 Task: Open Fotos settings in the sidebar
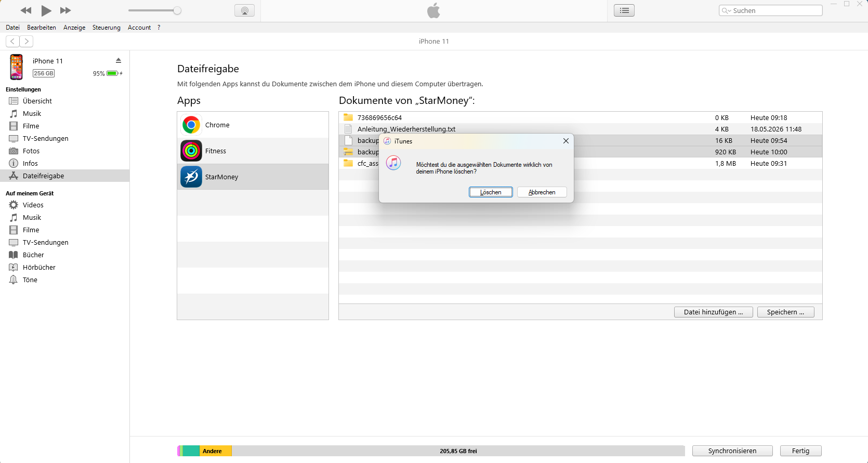point(64,151)
